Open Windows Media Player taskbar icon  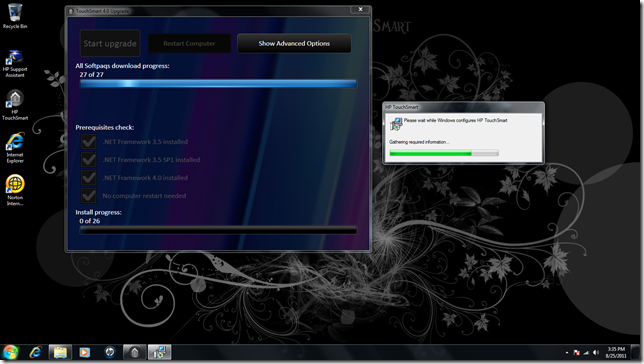(x=85, y=352)
